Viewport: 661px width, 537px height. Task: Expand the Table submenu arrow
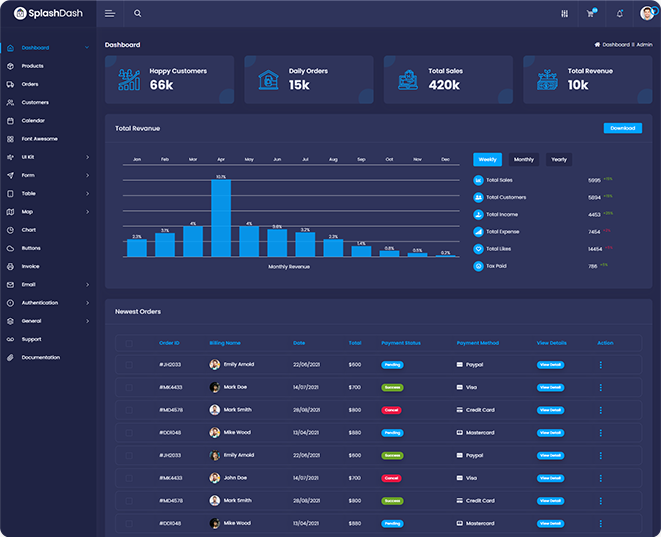point(87,194)
